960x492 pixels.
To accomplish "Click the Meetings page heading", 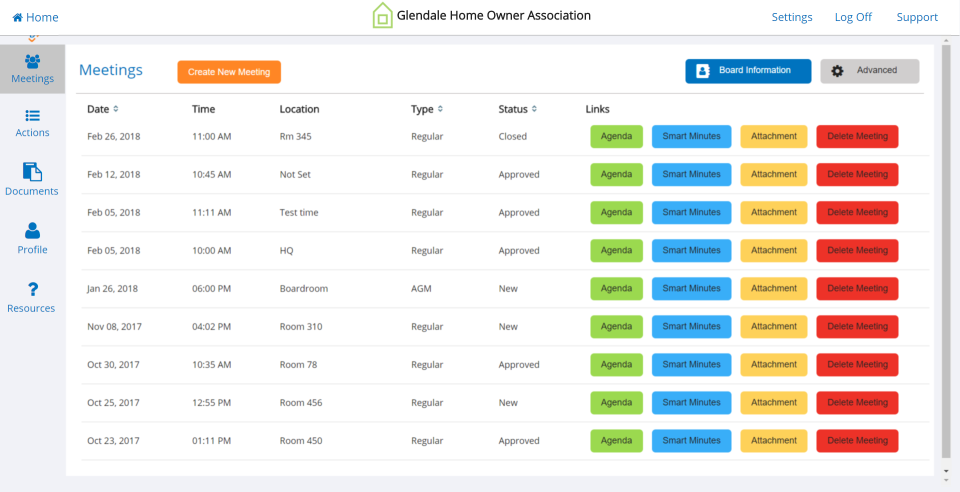I will (111, 70).
